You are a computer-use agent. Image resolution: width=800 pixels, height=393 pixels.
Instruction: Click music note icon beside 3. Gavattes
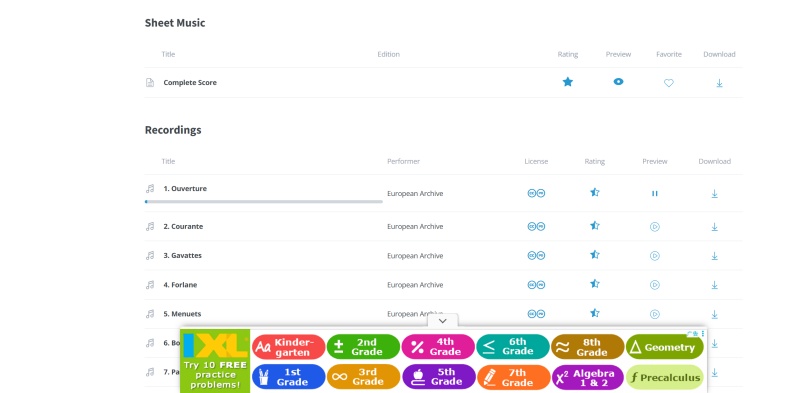[x=150, y=256]
